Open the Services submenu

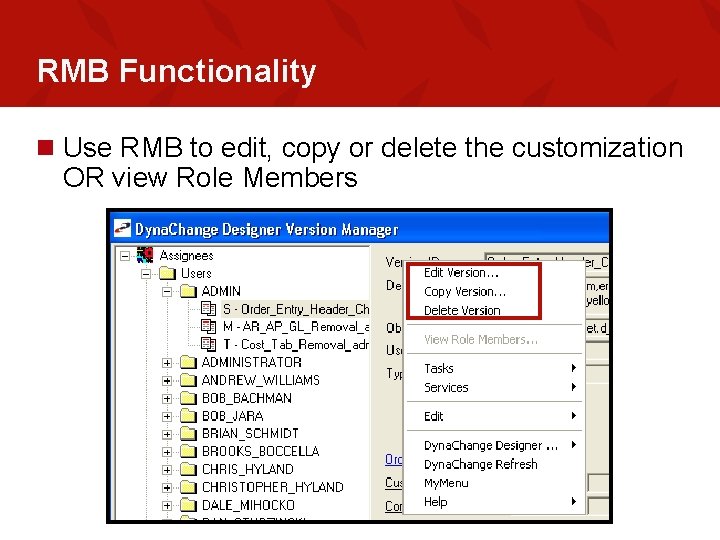point(494,387)
